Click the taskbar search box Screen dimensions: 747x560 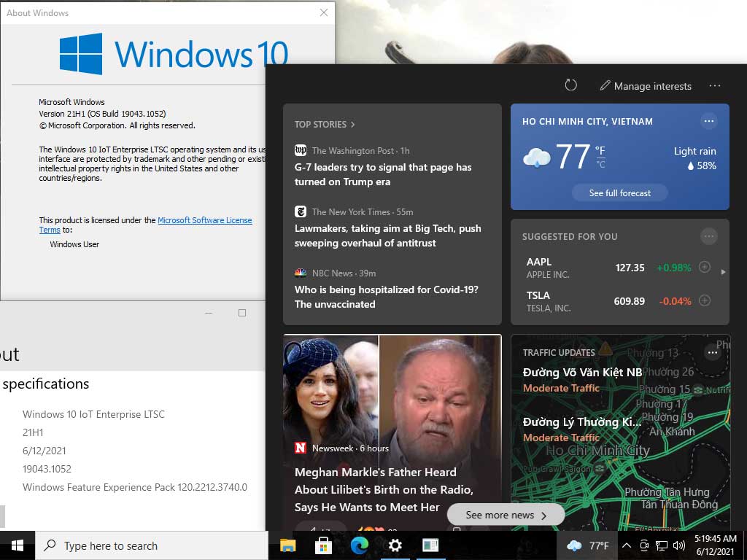tap(152, 545)
